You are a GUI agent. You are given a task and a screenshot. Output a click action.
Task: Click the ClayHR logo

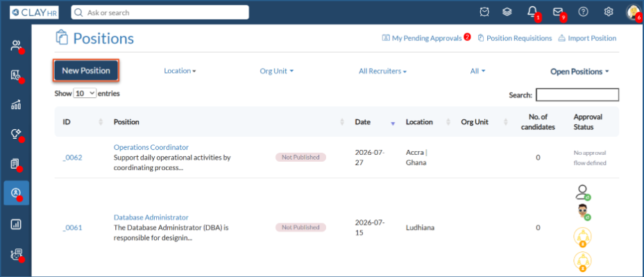pos(34,12)
